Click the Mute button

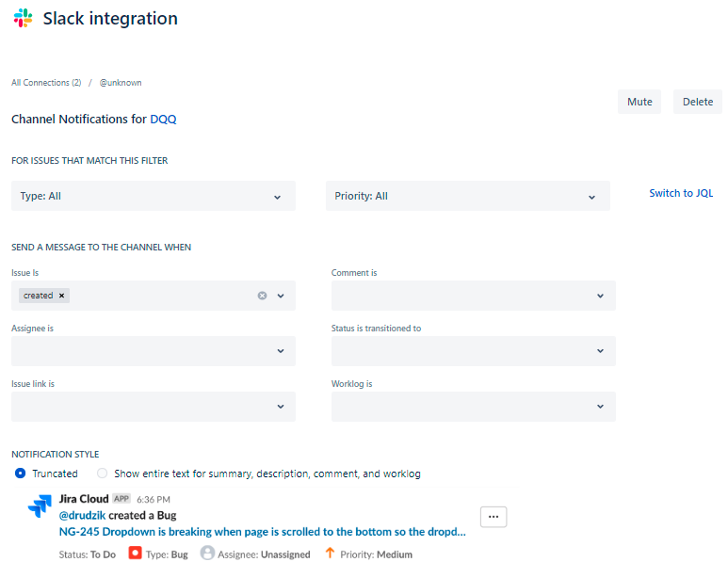(x=639, y=102)
